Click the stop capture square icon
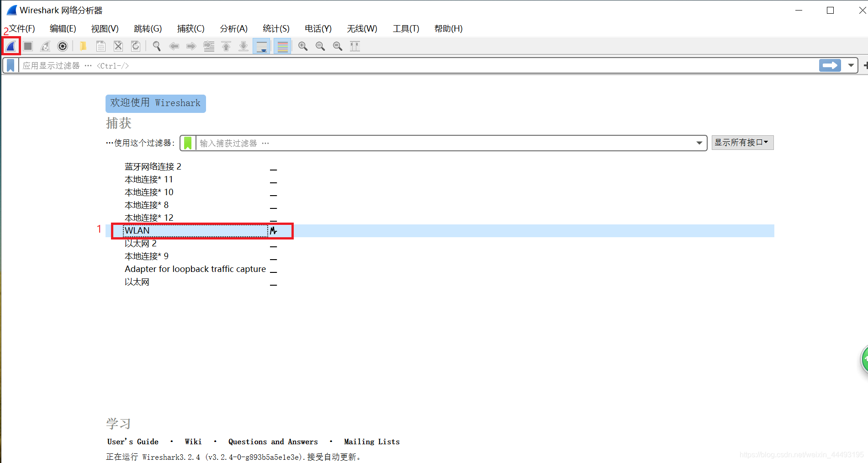This screenshot has height=463, width=868. pos(28,46)
